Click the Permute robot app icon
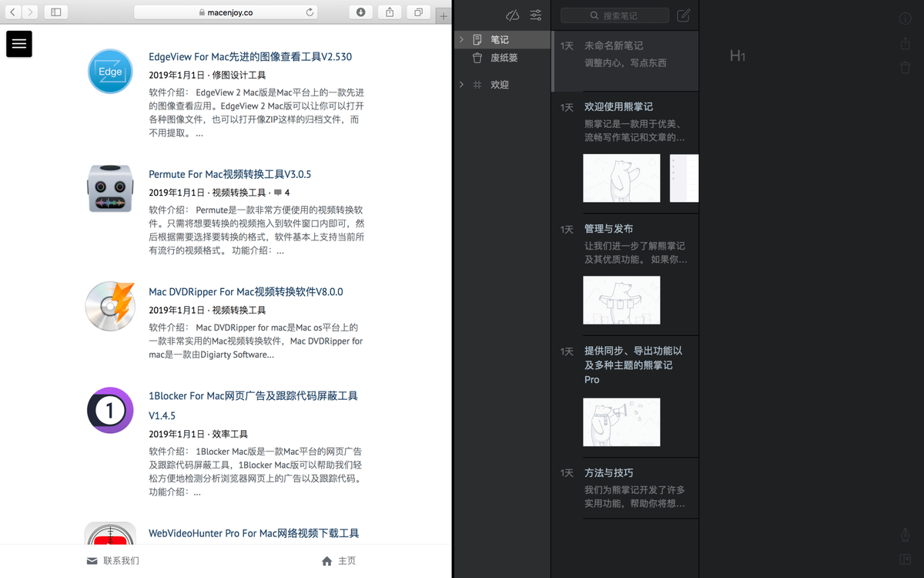The width and height of the screenshot is (924, 578). 110,189
